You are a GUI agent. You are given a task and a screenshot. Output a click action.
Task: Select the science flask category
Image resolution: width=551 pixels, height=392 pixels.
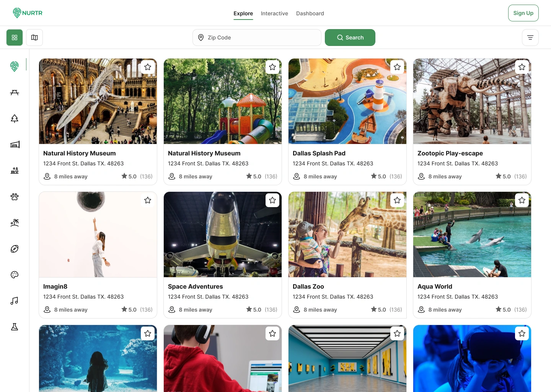click(15, 327)
